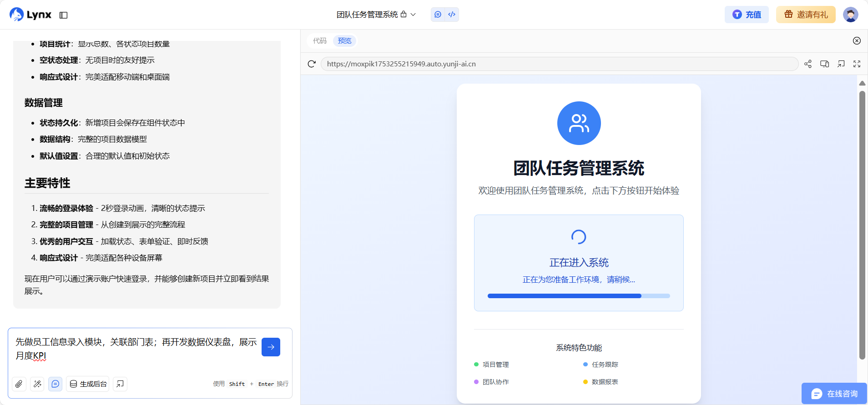Screen dimensions: 868x405
Task: Click the preview scrollbar up arrow
Action: coord(862,83)
